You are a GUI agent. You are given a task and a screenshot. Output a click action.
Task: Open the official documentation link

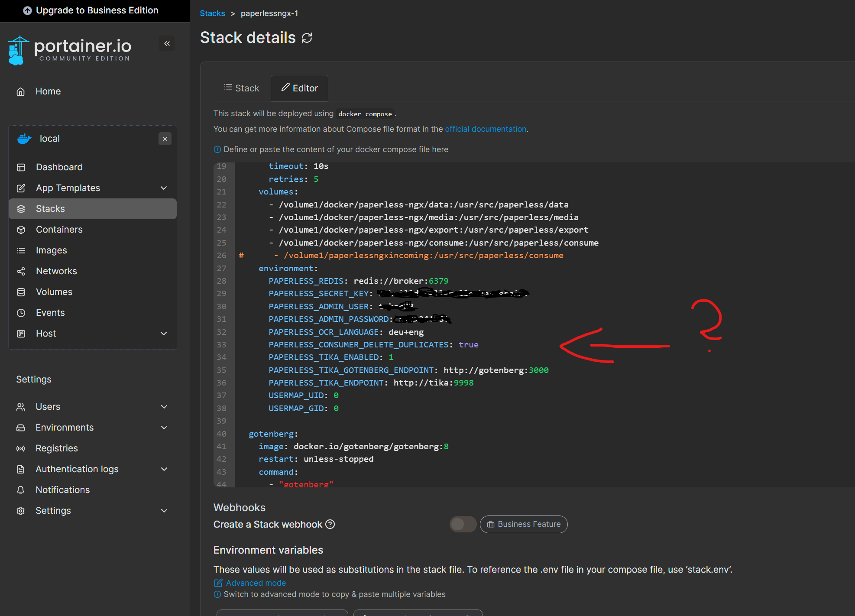pyautogui.click(x=486, y=129)
